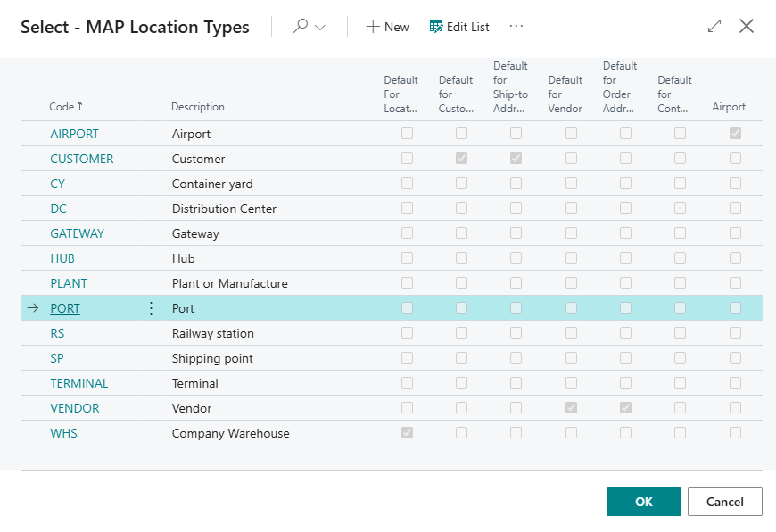776x532 pixels.
Task: Open the more options ellipsis menu
Action: tap(516, 27)
